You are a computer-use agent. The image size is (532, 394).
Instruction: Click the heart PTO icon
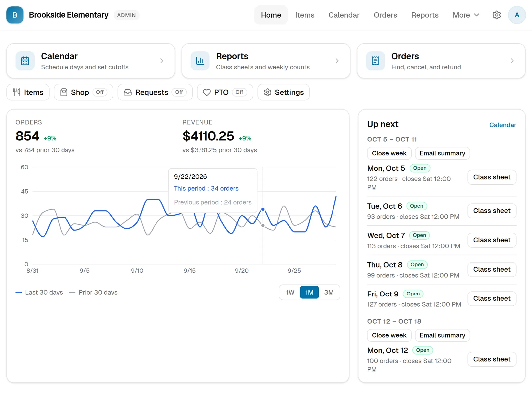(207, 92)
